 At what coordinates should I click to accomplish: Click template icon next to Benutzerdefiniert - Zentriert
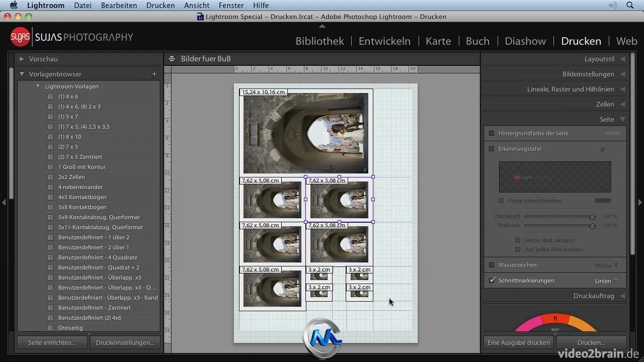click(x=50, y=308)
